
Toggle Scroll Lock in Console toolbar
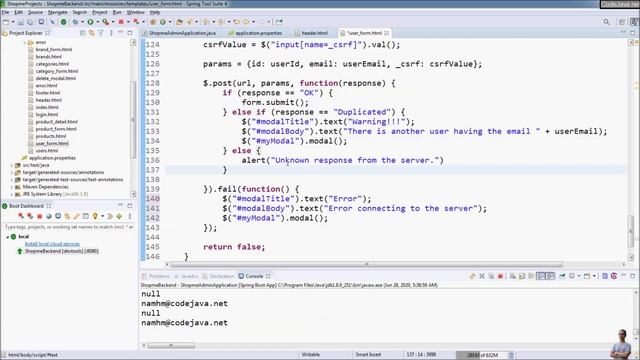522,276
